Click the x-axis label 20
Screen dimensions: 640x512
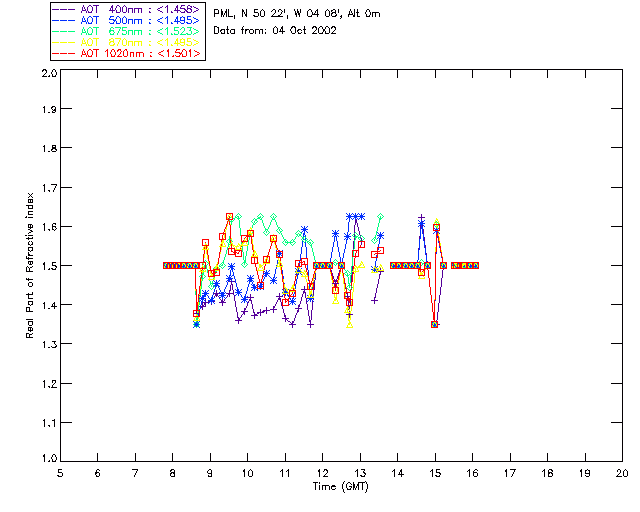[x=622, y=473]
